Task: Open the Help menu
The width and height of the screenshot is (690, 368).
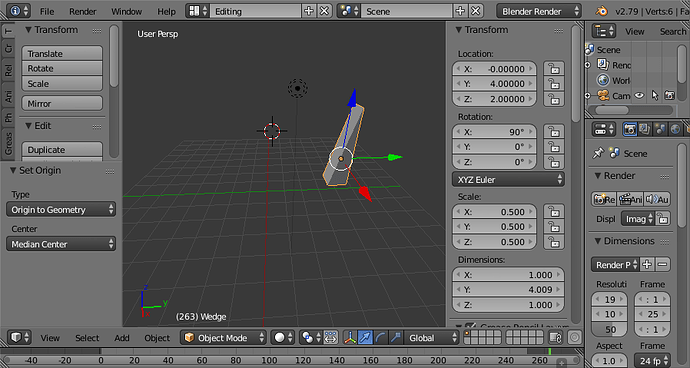Action: click(166, 11)
